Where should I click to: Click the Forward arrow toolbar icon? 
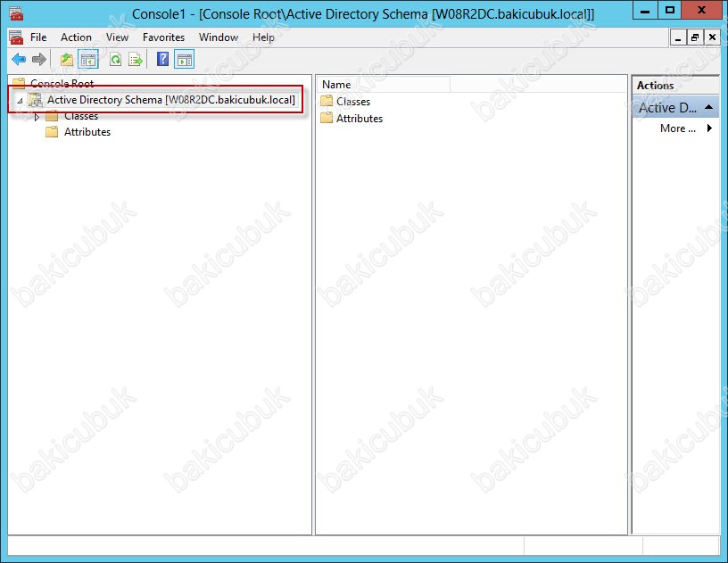click(x=38, y=60)
